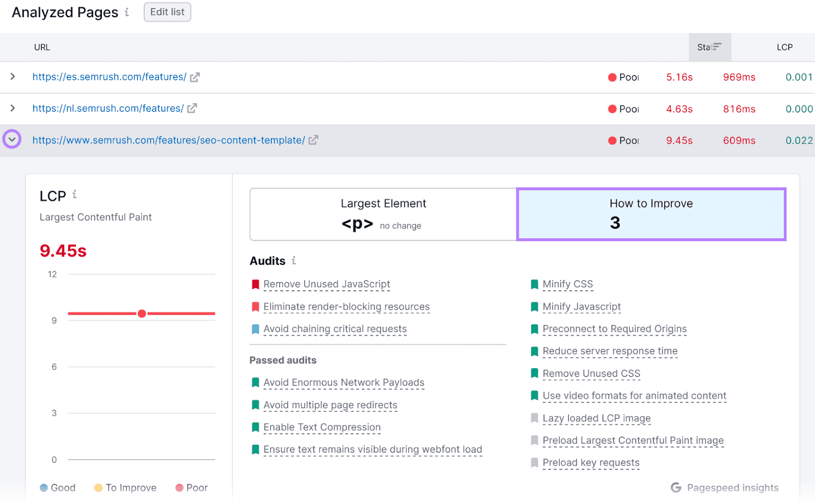Expand the nl.semrush.com/features row
815x504 pixels.
tap(12, 108)
